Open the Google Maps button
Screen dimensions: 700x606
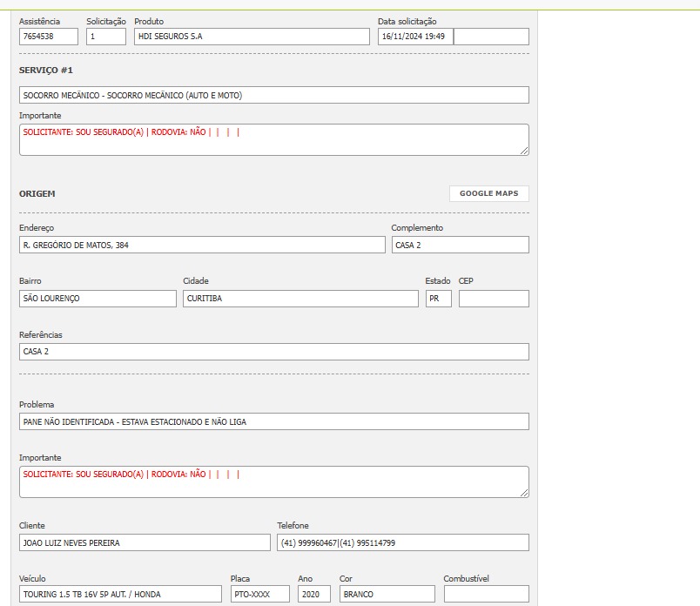click(x=488, y=193)
